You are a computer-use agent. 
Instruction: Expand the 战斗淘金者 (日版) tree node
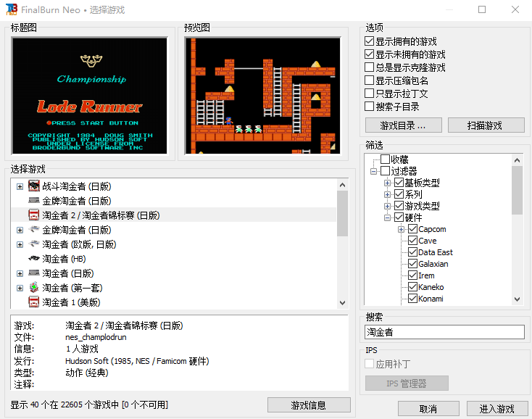[x=20, y=186]
